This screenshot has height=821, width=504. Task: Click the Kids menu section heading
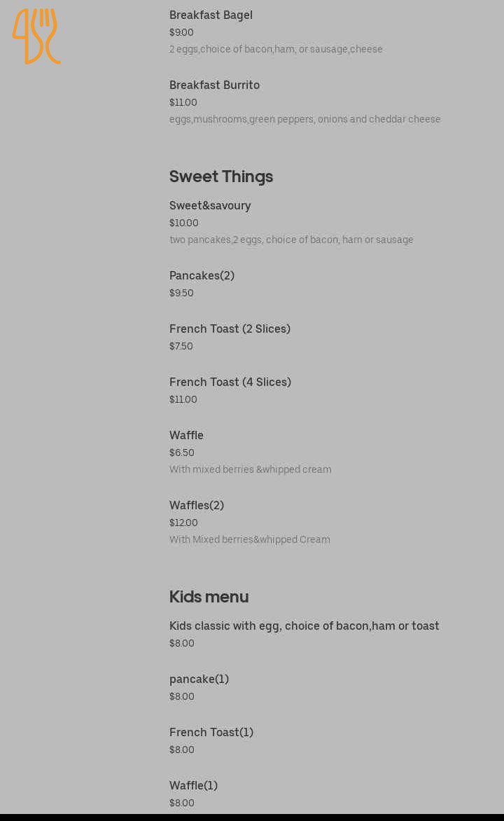[x=209, y=596]
